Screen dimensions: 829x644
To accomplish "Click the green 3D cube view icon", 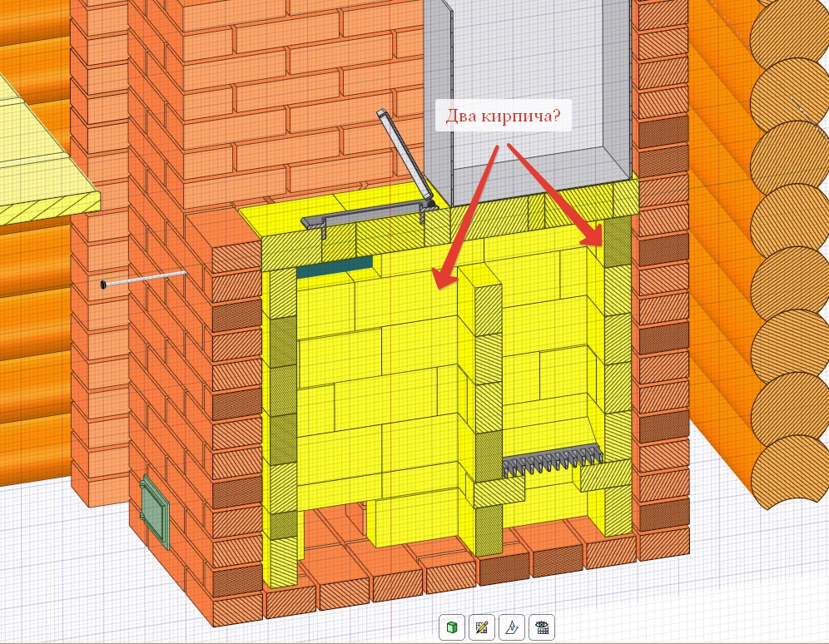I will pos(452,627).
